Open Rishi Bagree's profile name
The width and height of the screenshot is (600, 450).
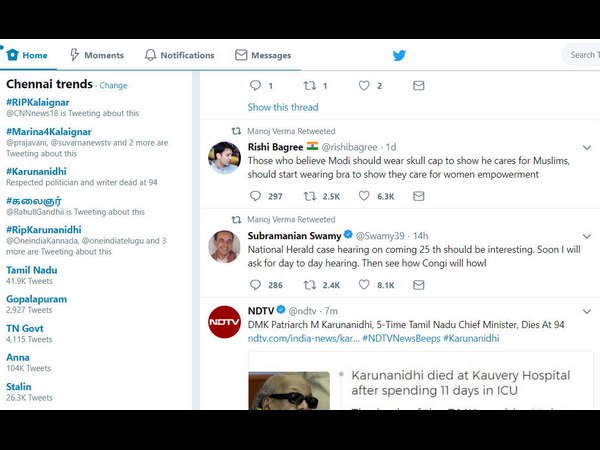(x=275, y=147)
